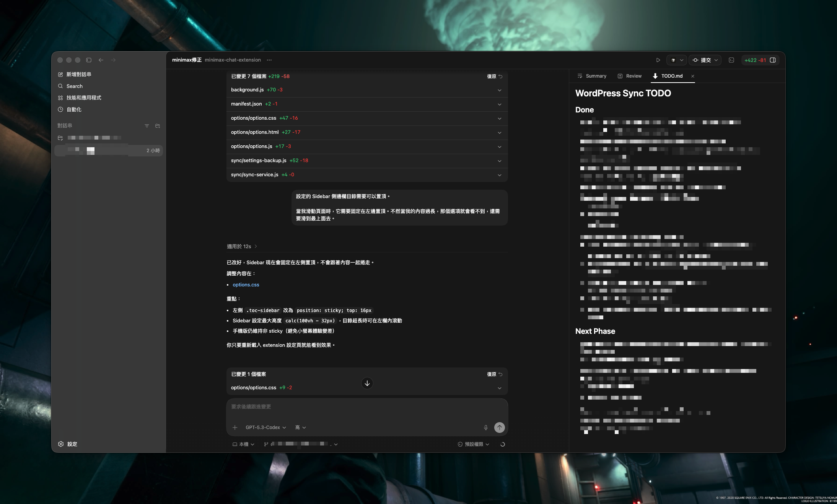
Task: Toggle the left sidebar panel icon
Action: click(89, 60)
